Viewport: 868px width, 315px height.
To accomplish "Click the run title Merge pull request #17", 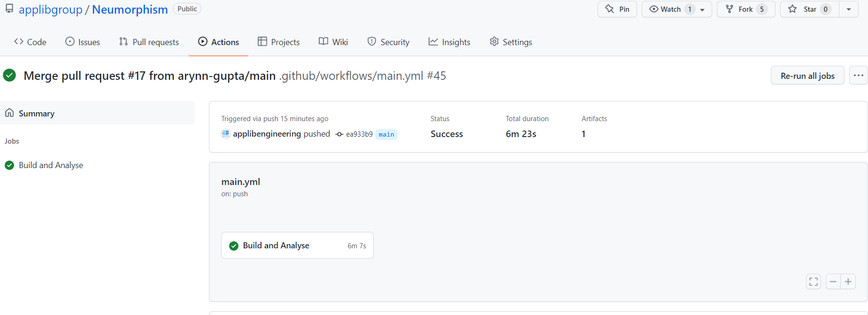I will [150, 76].
